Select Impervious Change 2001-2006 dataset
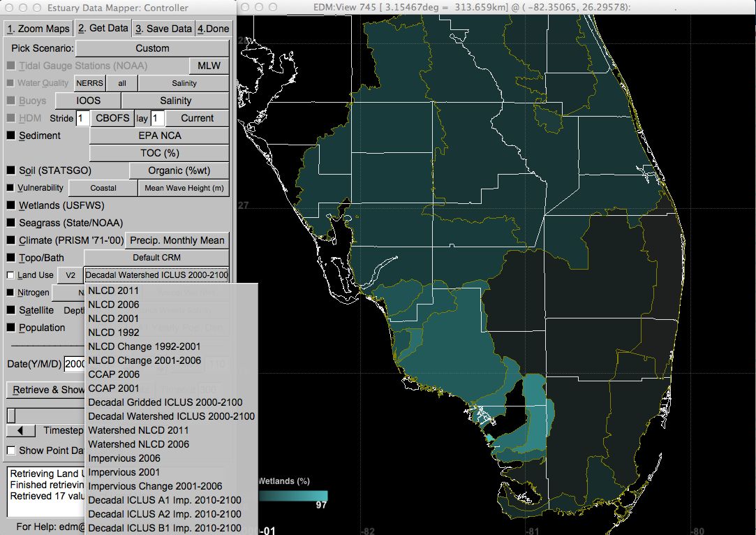 click(x=154, y=486)
